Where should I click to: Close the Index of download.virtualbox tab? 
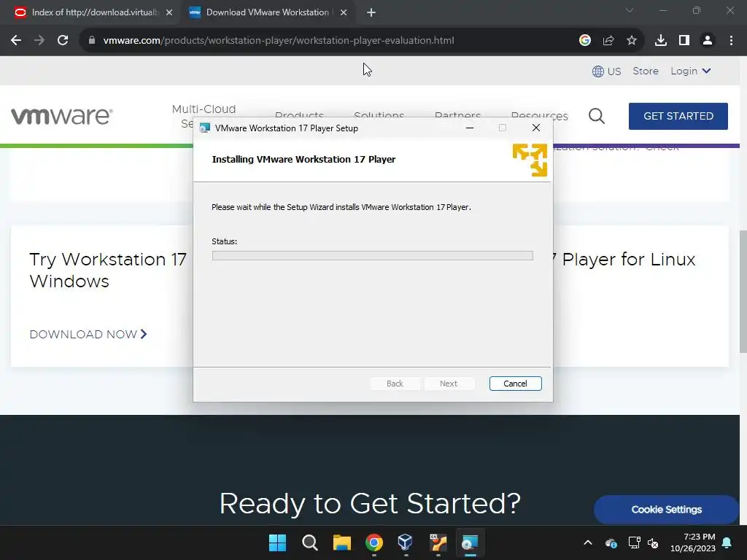click(x=169, y=12)
